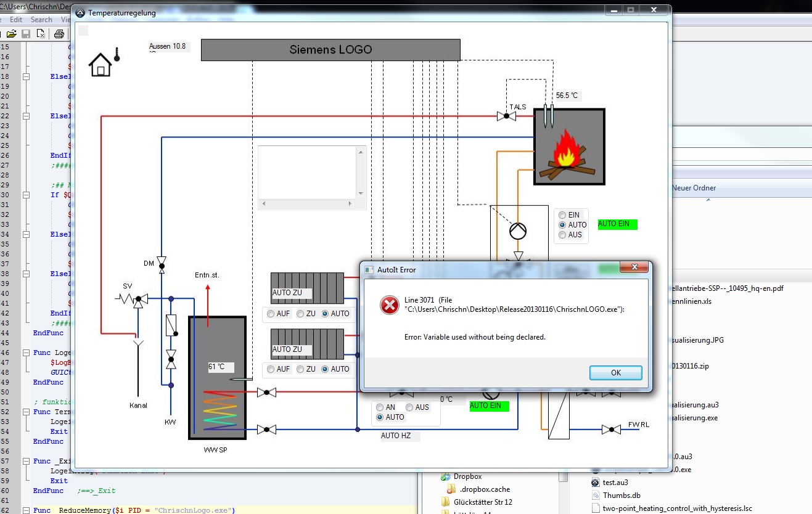Click the FW RL valve symbol

click(x=611, y=429)
